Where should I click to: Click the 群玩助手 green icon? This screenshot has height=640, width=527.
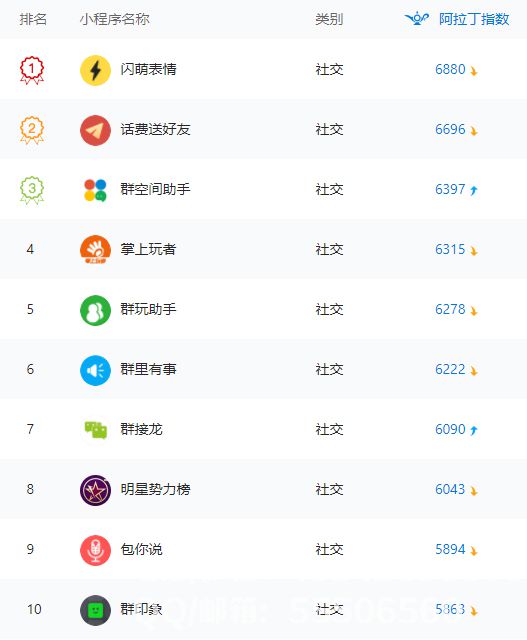[95, 310]
